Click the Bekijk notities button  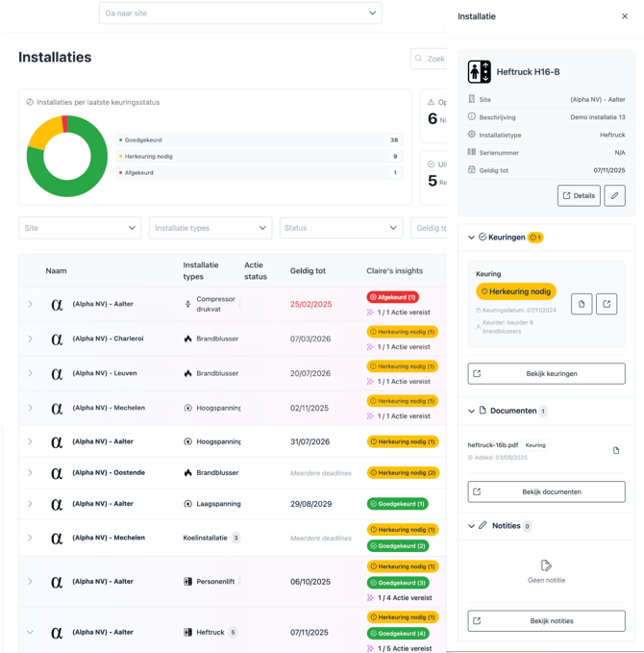[546, 621]
